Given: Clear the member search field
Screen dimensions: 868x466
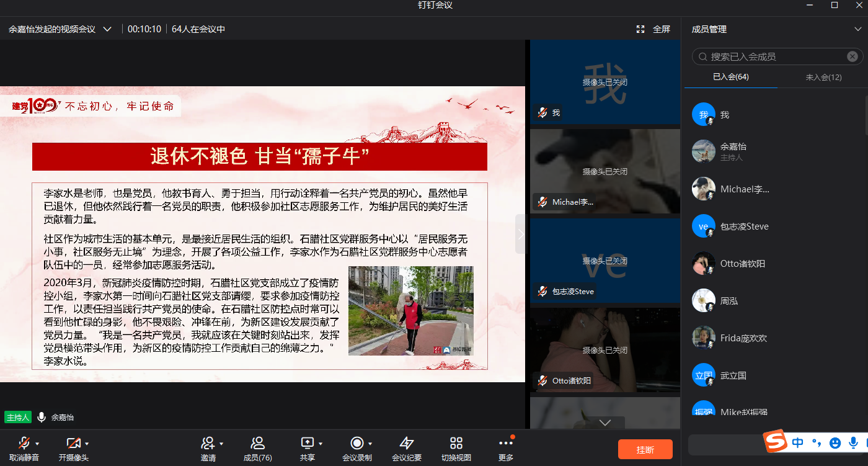Looking at the screenshot, I should coord(852,56).
